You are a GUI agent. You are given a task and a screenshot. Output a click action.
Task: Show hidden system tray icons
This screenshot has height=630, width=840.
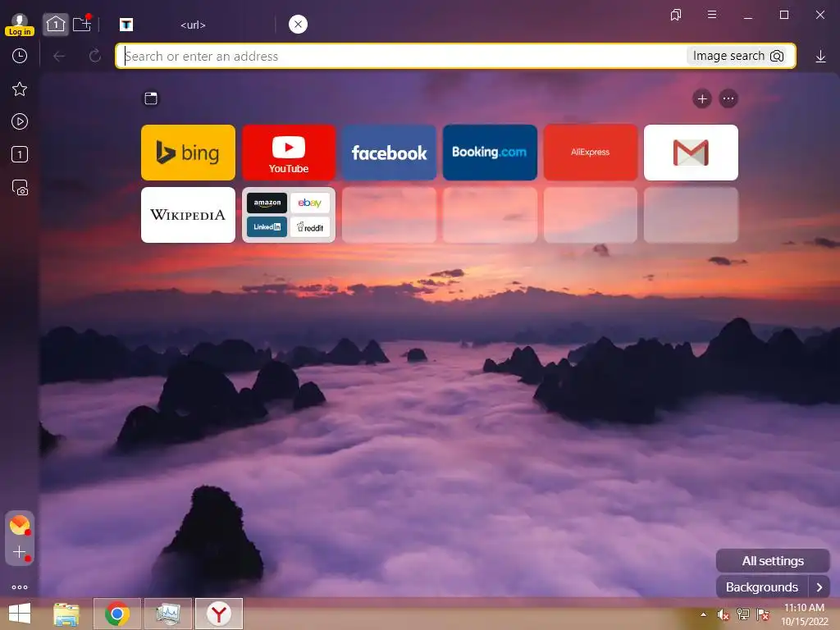(x=703, y=614)
